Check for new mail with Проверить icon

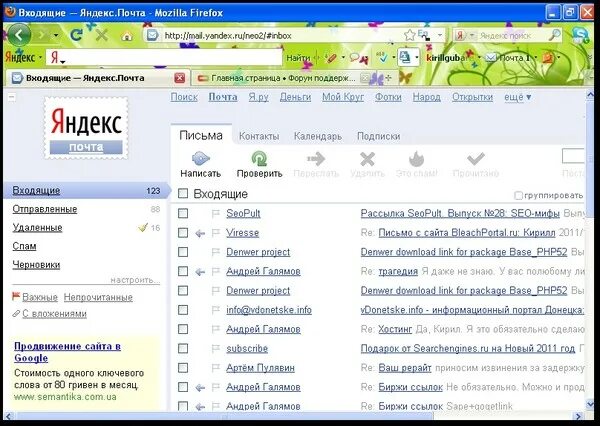click(x=259, y=158)
